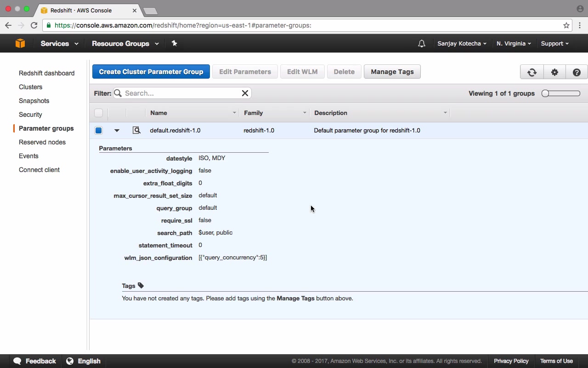Viewport: 588px width, 368px height.
Task: Click the magnifier details icon for default.redshift-1.0
Action: tap(136, 130)
